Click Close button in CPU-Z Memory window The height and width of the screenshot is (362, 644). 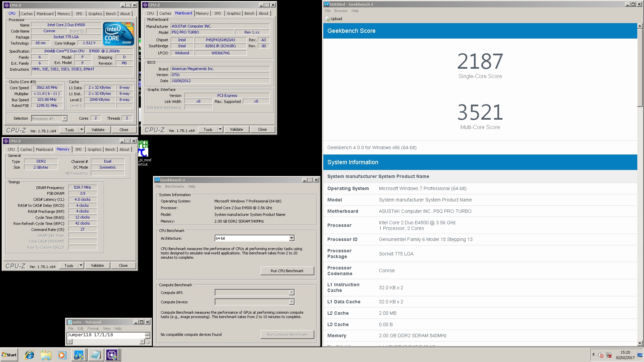(x=123, y=265)
